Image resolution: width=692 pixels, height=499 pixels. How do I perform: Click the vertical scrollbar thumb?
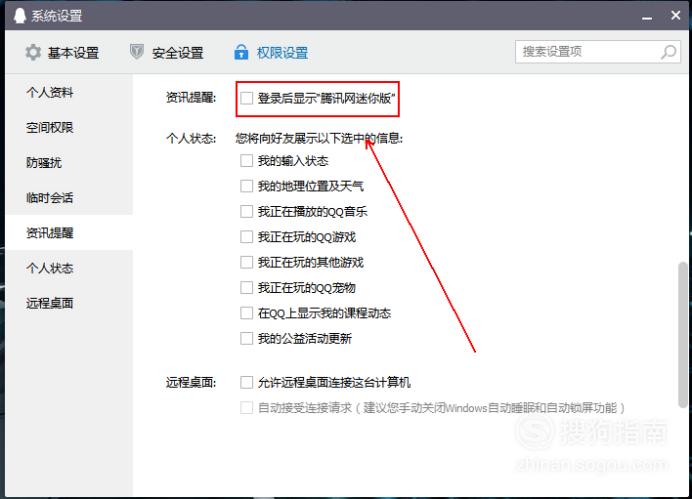pyautogui.click(x=683, y=334)
